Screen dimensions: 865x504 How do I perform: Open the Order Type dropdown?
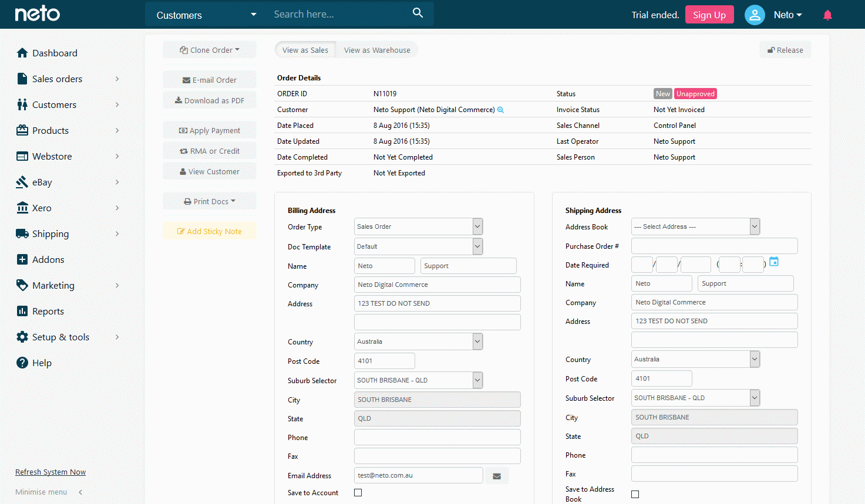pyautogui.click(x=419, y=226)
